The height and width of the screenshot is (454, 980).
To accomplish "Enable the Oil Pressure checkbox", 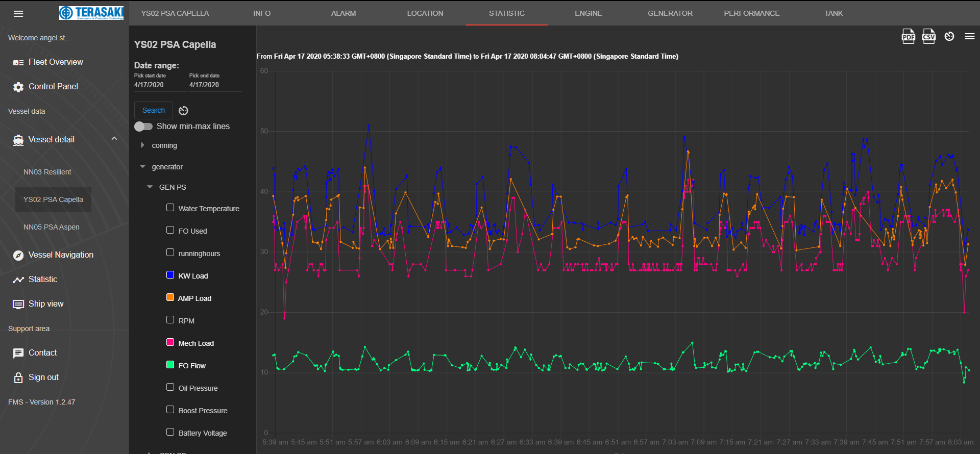I will tap(170, 387).
